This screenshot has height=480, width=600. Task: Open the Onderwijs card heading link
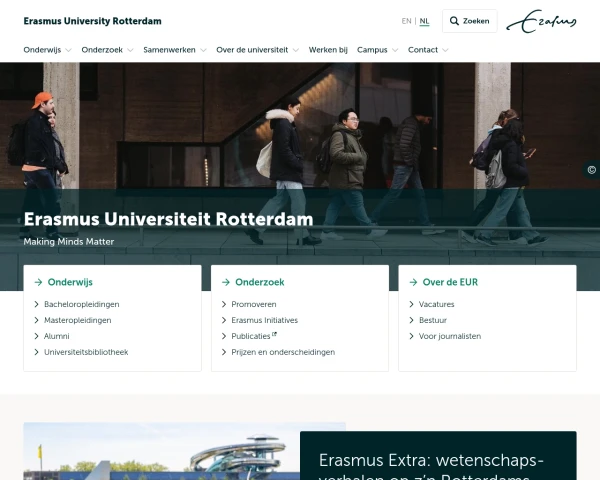(70, 282)
